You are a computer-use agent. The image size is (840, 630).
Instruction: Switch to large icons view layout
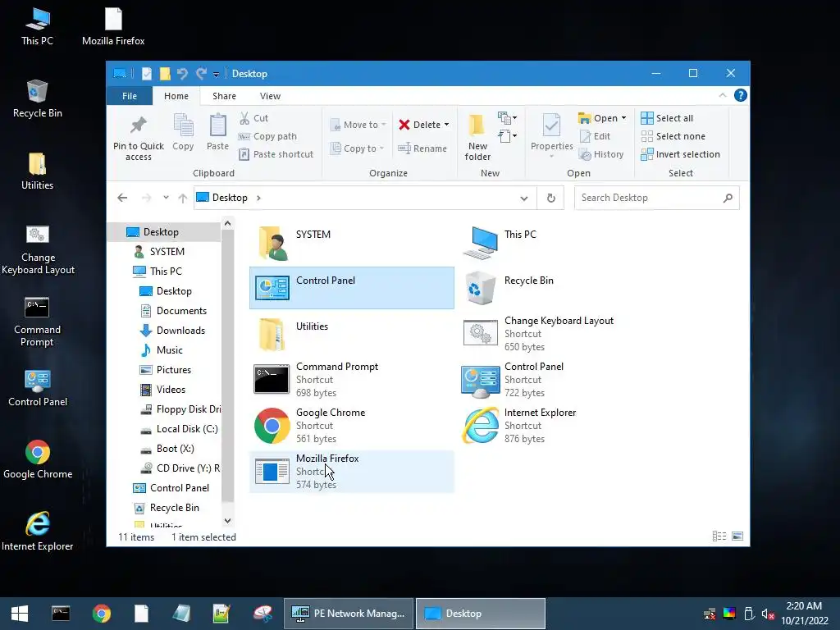point(737,536)
